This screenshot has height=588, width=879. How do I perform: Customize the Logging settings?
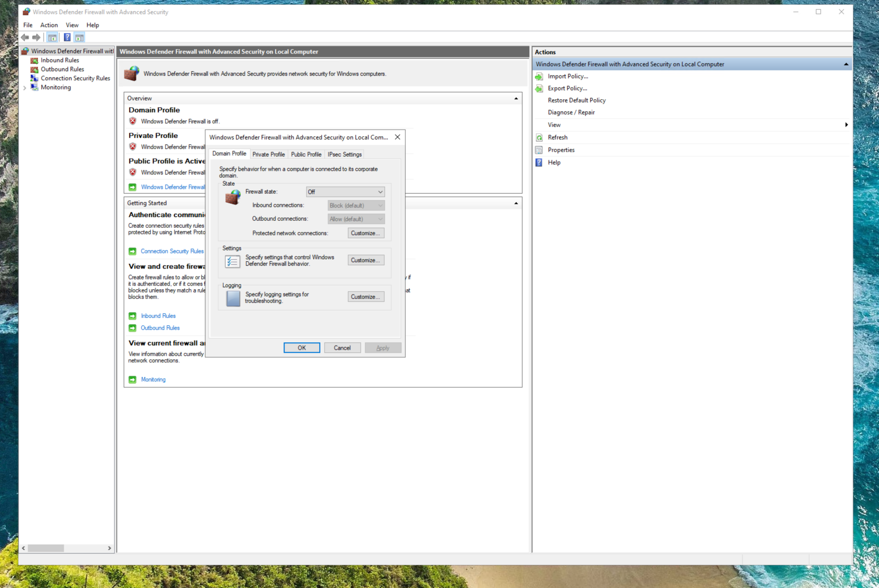coord(366,297)
